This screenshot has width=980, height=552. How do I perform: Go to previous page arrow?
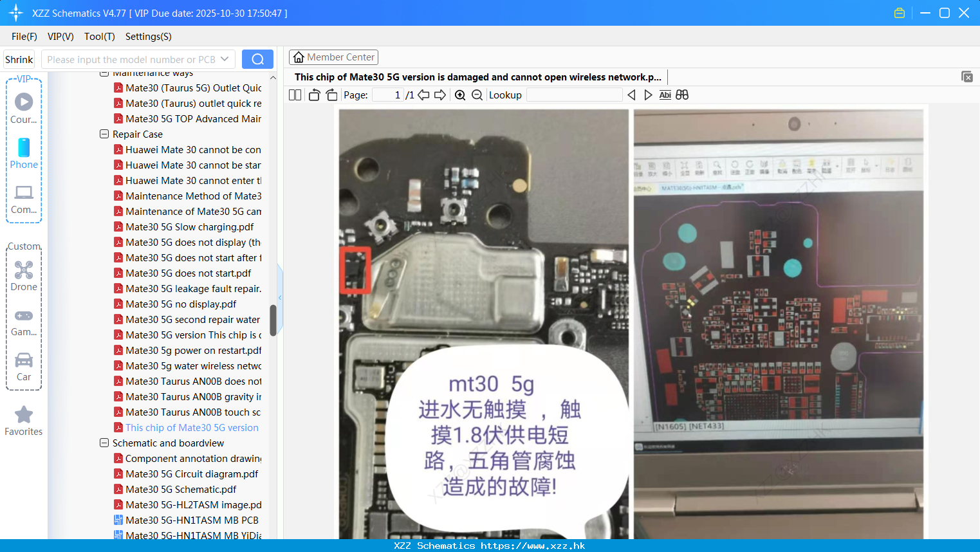click(423, 95)
